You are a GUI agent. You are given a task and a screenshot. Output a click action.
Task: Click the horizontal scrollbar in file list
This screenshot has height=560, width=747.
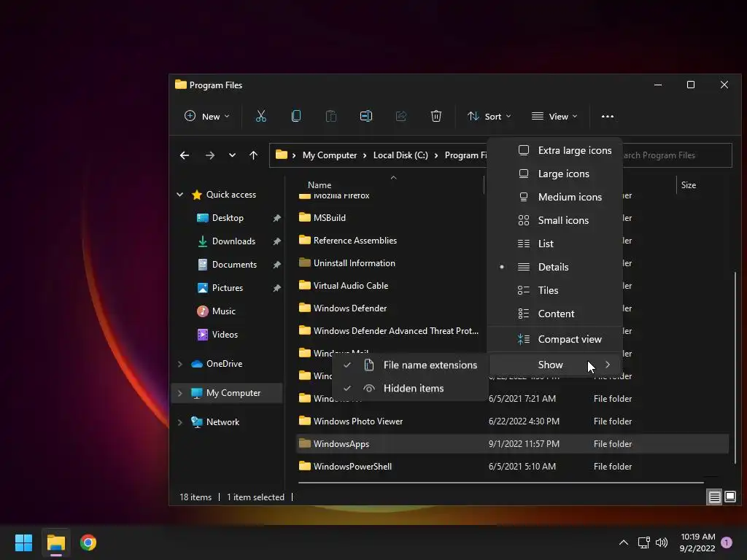(x=500, y=483)
